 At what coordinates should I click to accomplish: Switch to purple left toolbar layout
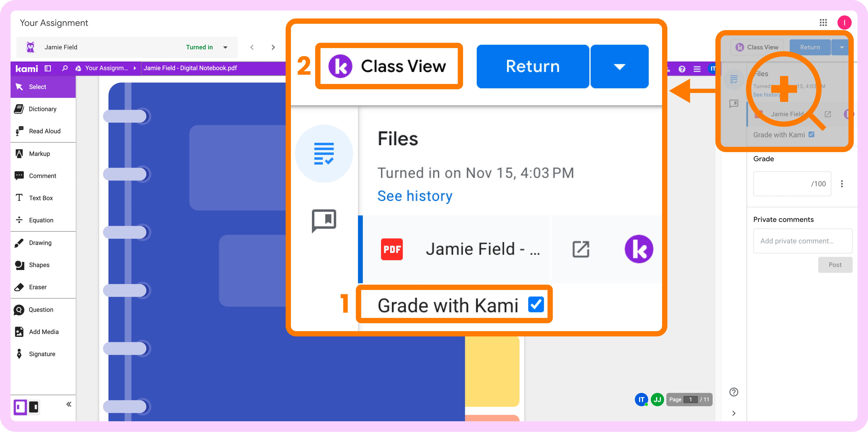[x=20, y=407]
